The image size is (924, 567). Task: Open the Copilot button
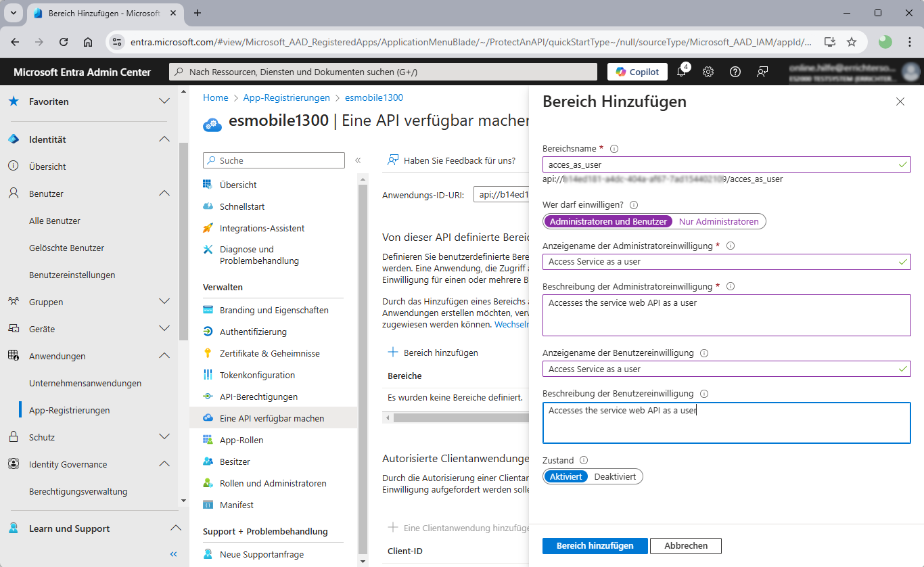637,72
